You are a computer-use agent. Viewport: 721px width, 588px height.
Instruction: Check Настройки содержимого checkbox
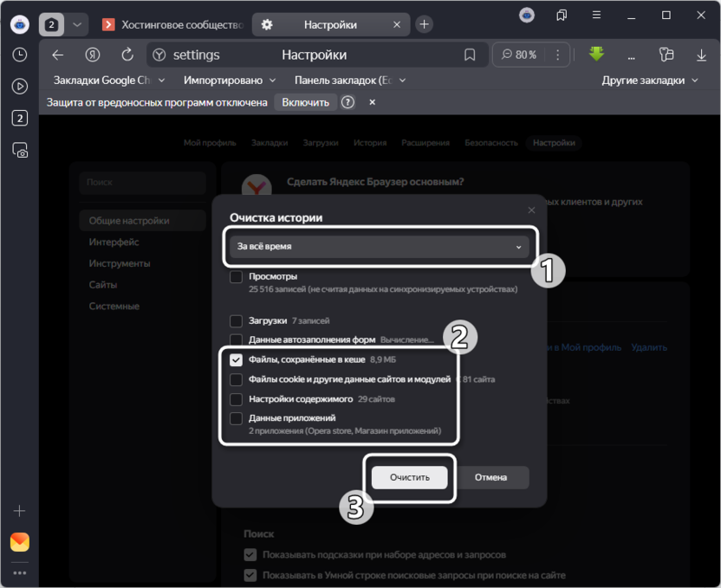click(236, 399)
